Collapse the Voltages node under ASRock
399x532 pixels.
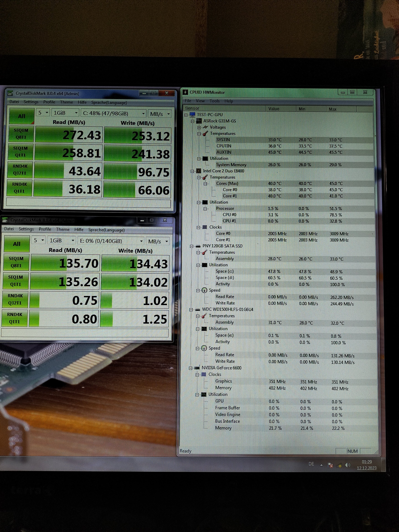tap(199, 127)
